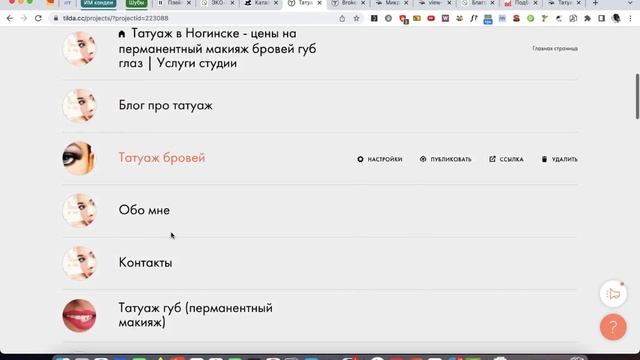Switch to the Broke browser tab
Screen dimensions: 640x360
[348, 3]
